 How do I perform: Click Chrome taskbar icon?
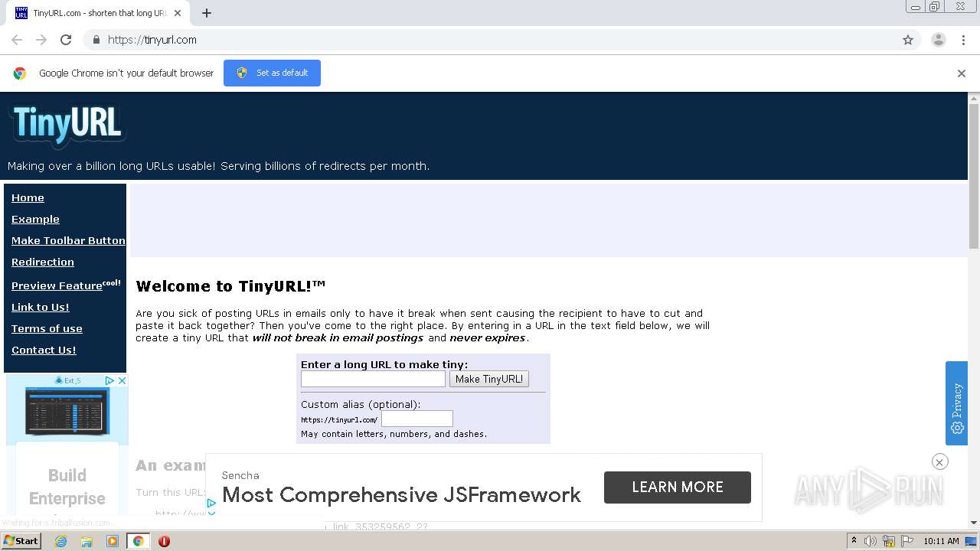pyautogui.click(x=138, y=541)
